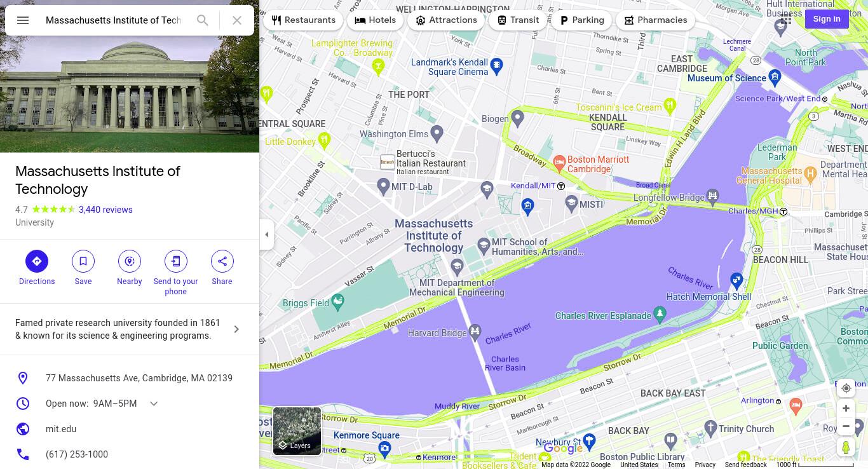Save this place with bookmark icon
This screenshot has height=469, width=868.
(83, 261)
